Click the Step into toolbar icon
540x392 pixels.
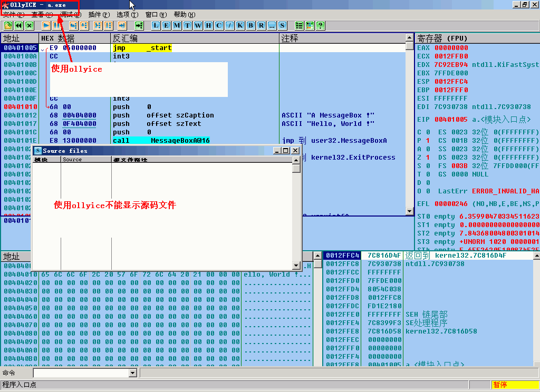tap(74, 25)
